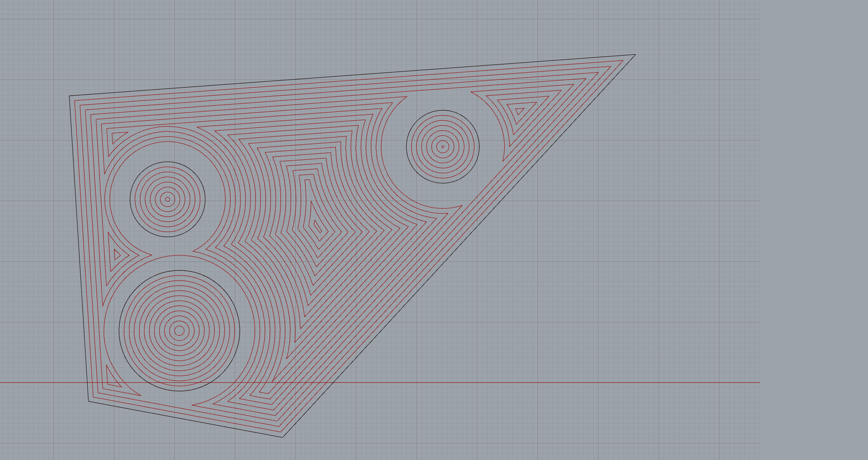Image resolution: width=868 pixels, height=460 pixels.
Task: Click the empty gray area right of the grid
Action: [x=813, y=230]
